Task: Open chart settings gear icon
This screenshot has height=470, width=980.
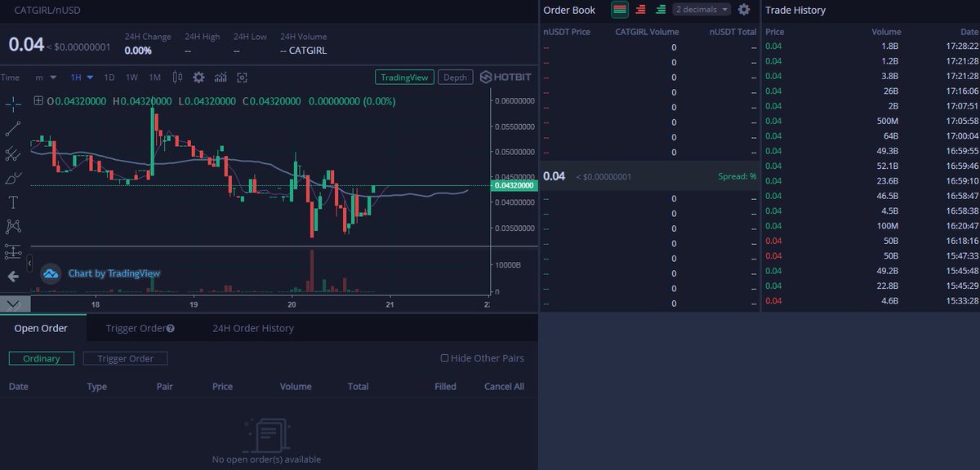Action: coord(198,78)
